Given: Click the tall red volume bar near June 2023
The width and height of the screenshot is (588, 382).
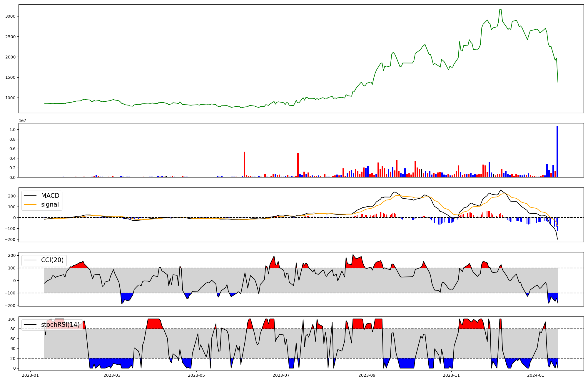Looking at the screenshot, I should click(x=244, y=165).
